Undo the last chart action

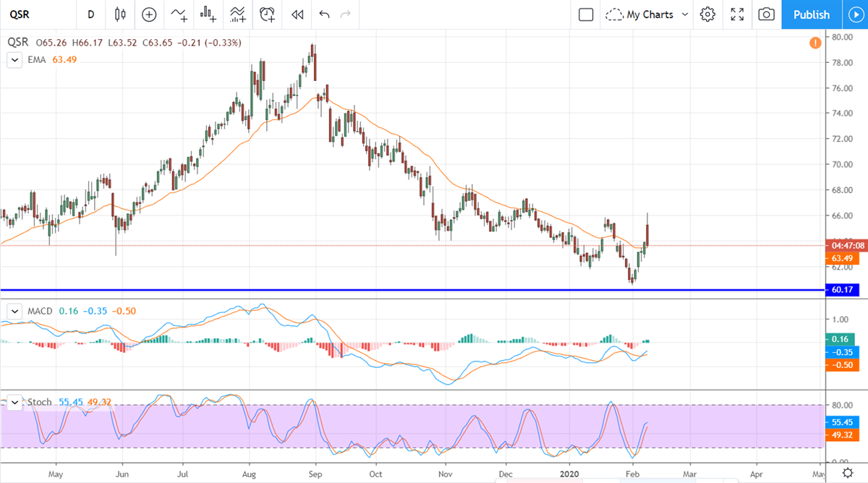(x=324, y=14)
